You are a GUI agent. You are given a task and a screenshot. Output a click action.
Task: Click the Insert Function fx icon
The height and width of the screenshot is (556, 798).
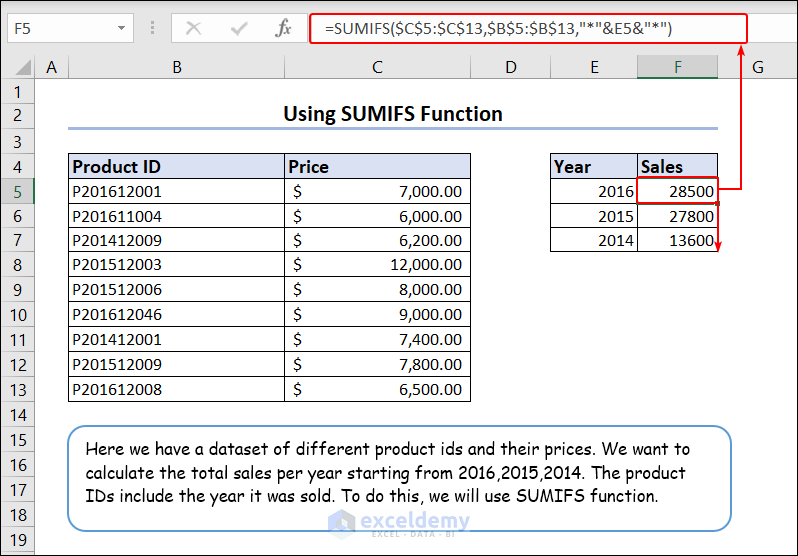[283, 29]
